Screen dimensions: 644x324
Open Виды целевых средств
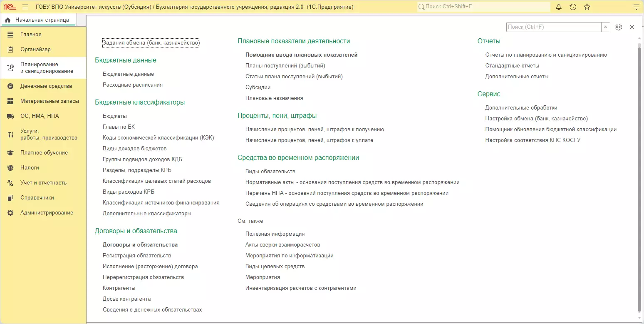[x=275, y=267]
